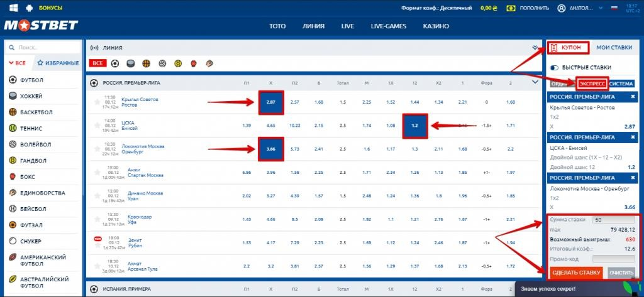Filter line by martial arts icon
Viewport: 644px width, 297px height.
[209, 63]
